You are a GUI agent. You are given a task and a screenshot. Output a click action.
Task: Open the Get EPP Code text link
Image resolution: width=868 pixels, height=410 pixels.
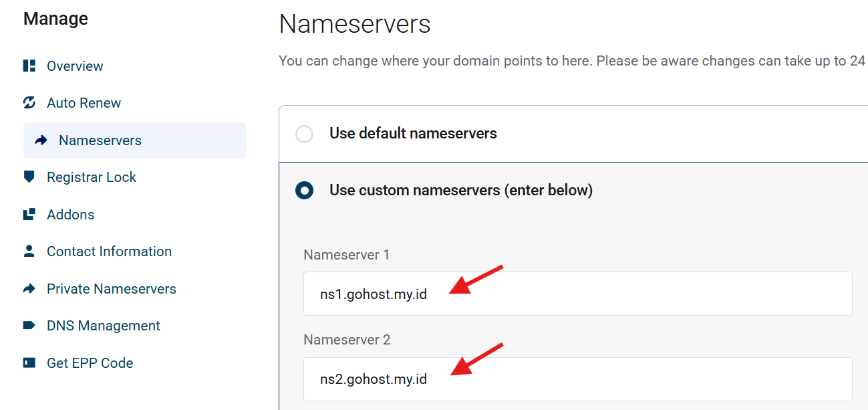tap(90, 363)
